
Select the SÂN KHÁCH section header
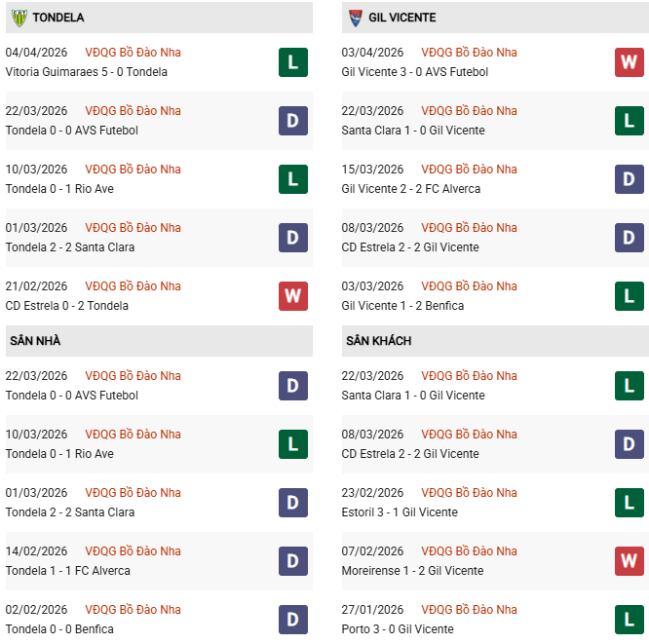(378, 341)
